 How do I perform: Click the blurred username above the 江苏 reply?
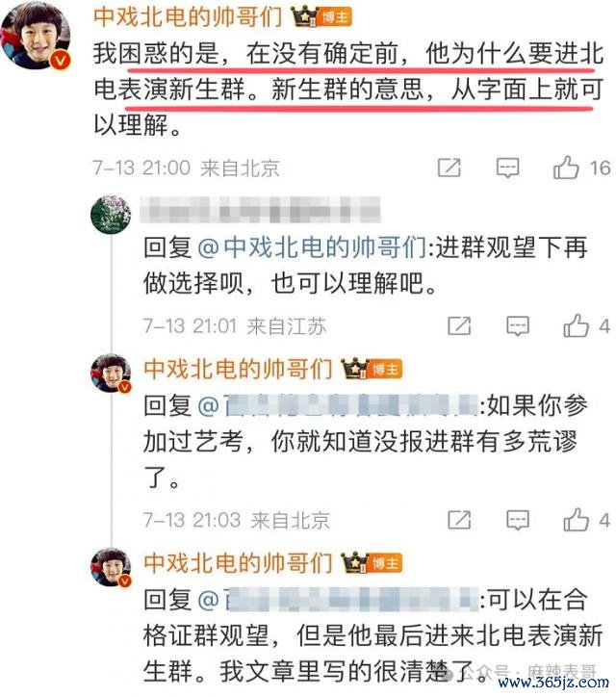point(260,209)
